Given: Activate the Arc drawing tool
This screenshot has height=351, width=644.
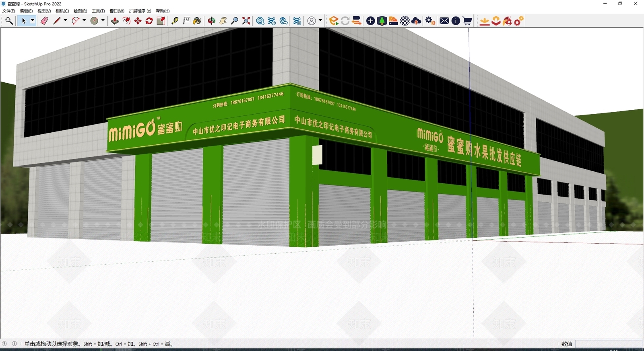Looking at the screenshot, I should point(76,21).
